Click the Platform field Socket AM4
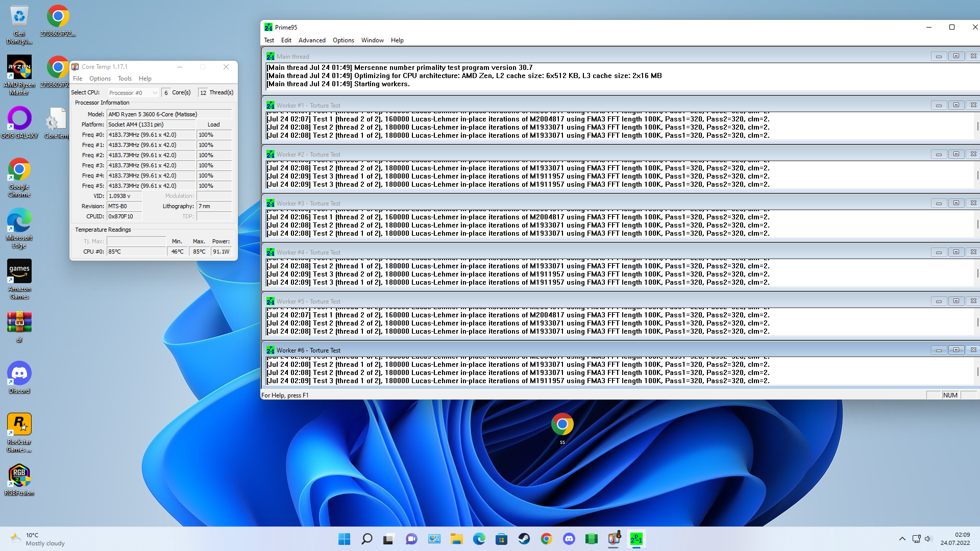The width and height of the screenshot is (980, 551). [151, 124]
